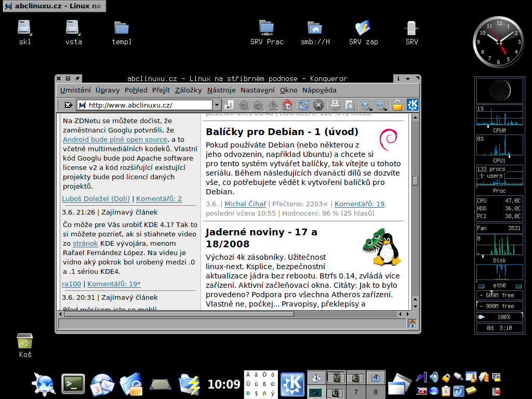Open 'Komentářů: 19' link under Debian article
Image resolution: width=532 pixels, height=399 pixels.
click(x=360, y=204)
